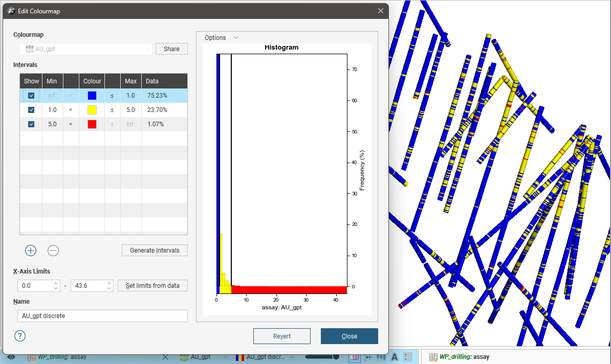Toggle the eye icon for WP_drilling assay
The image size is (611, 364).
click(11, 357)
